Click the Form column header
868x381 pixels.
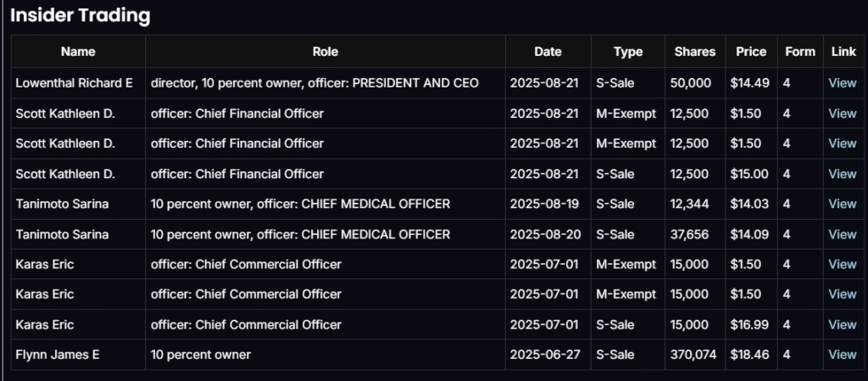(799, 52)
